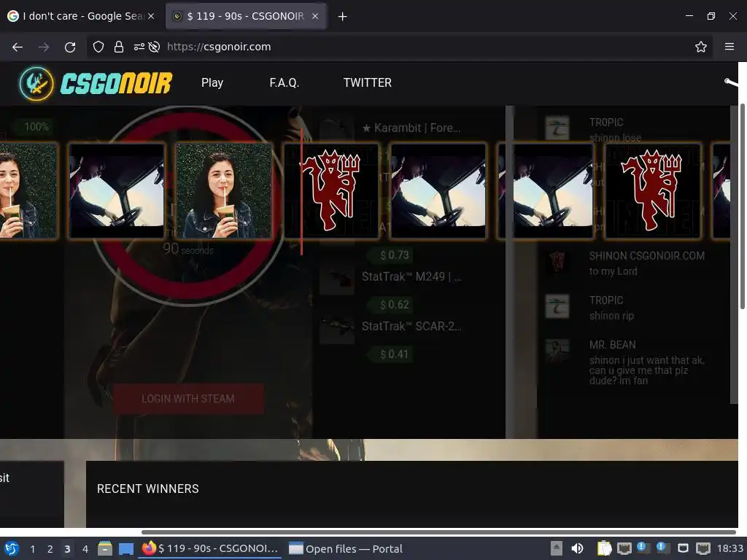Click the red devil avatar at marker line
The image size is (747, 560).
click(332, 191)
